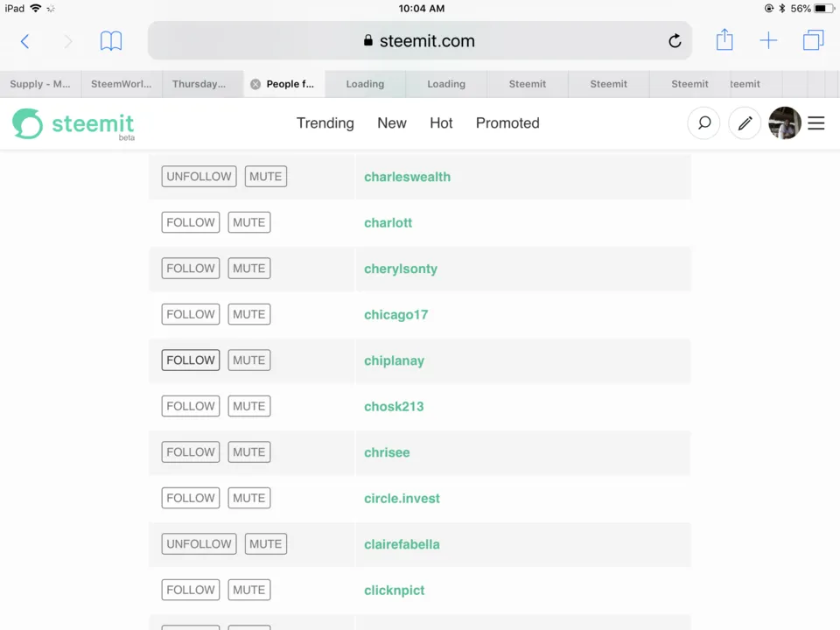This screenshot has height=630, width=840.
Task: Tap the steemit.com address bar
Action: point(420,41)
